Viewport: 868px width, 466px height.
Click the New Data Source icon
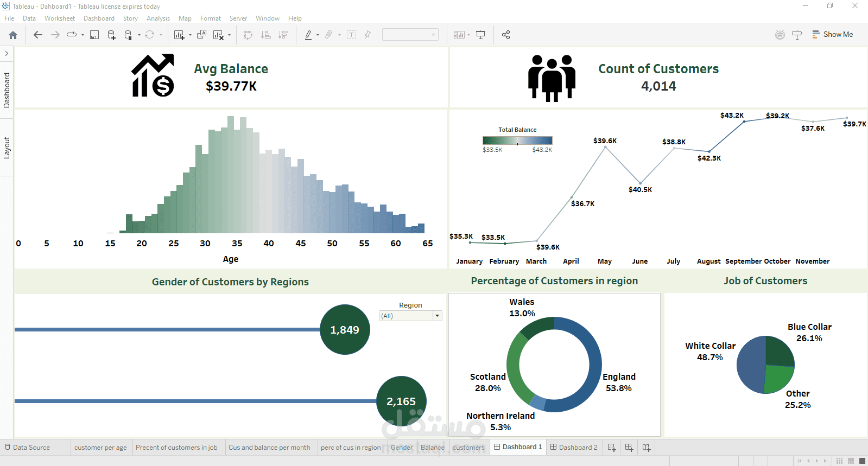111,35
